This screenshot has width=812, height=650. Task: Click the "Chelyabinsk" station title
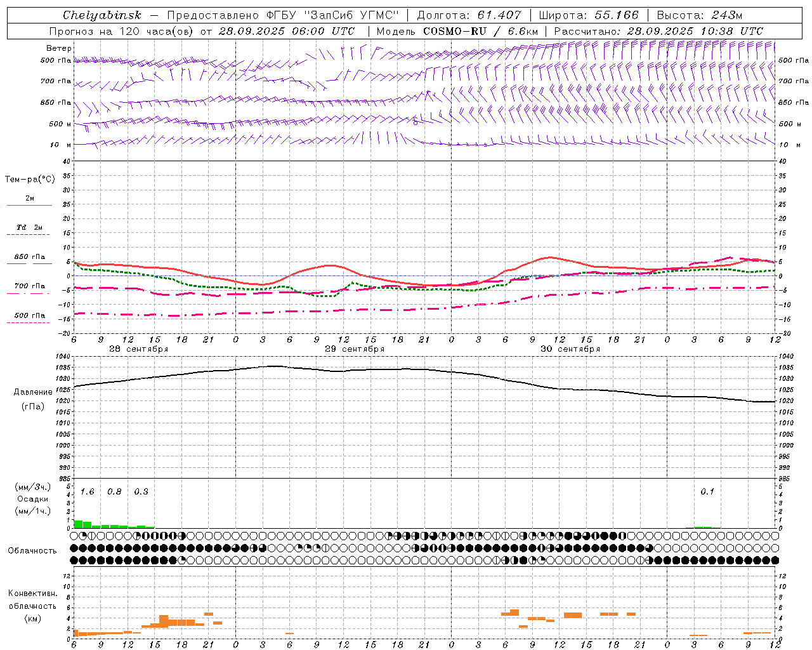pos(101,15)
